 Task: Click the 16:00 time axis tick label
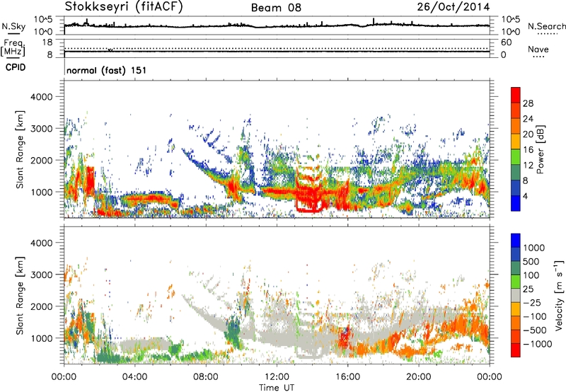click(x=348, y=377)
